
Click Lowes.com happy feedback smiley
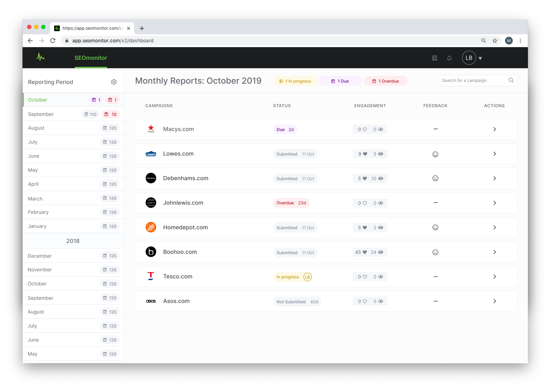435,154
